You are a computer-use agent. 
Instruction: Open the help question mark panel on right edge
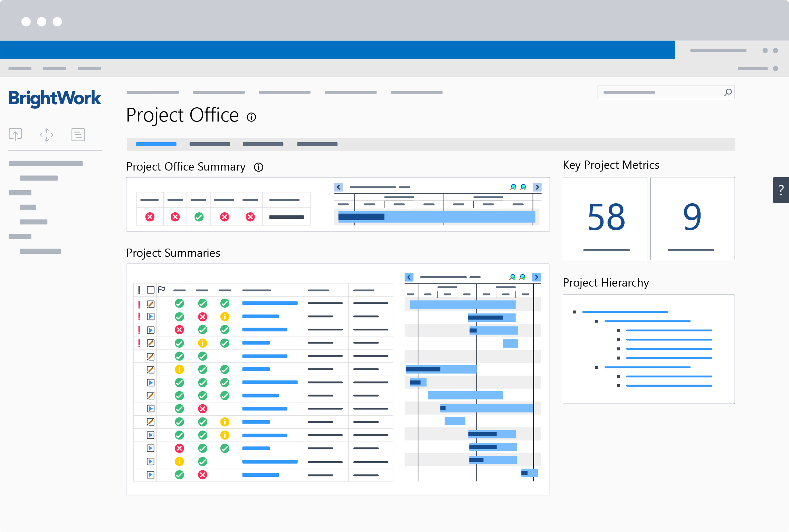point(781,190)
